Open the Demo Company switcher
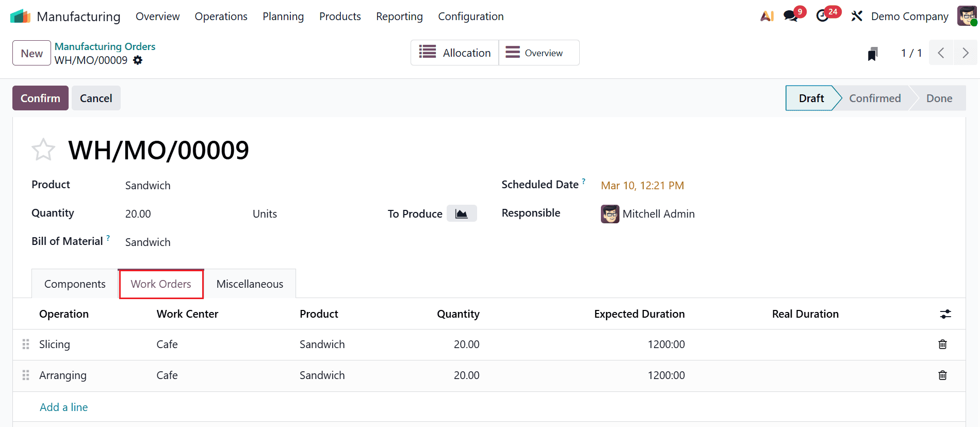The image size is (980, 427). [910, 17]
